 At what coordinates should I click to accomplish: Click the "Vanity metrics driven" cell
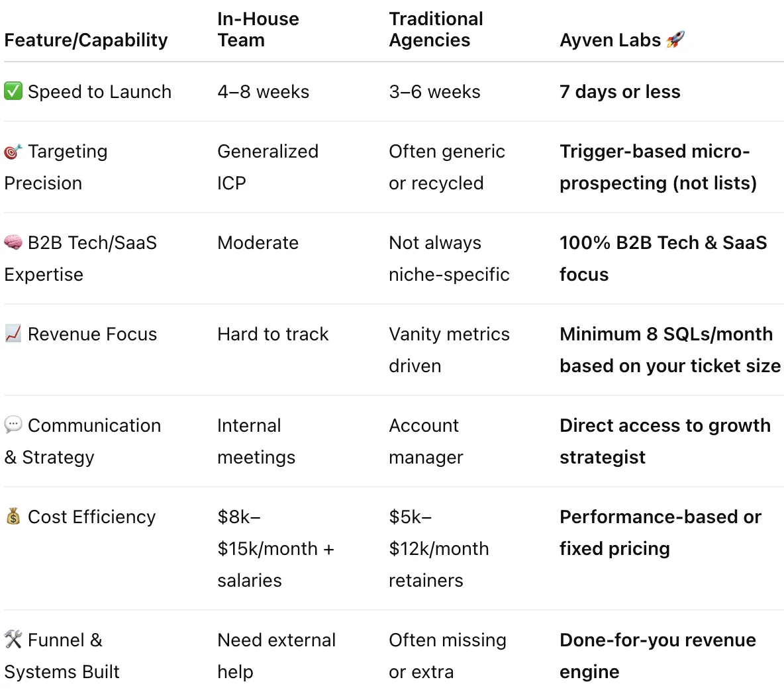coord(449,350)
